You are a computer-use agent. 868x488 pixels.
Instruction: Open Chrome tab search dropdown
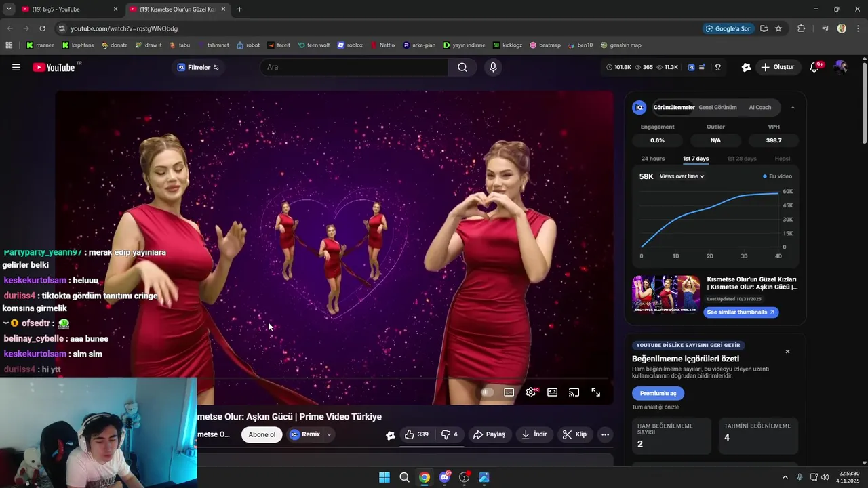[9, 9]
